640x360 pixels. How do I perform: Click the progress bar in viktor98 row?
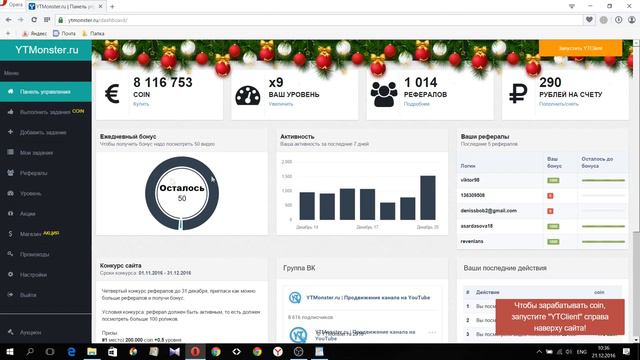(603, 180)
